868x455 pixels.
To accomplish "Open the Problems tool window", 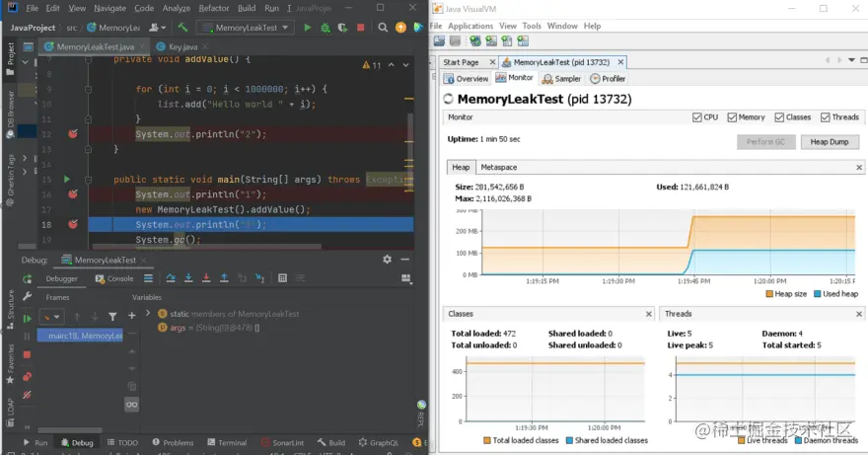I will coord(173,442).
